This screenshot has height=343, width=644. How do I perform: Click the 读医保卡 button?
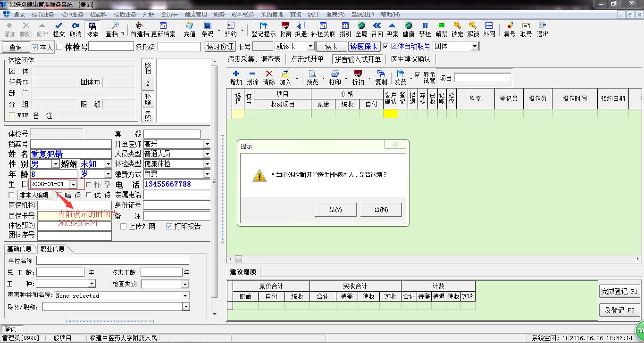coord(364,46)
